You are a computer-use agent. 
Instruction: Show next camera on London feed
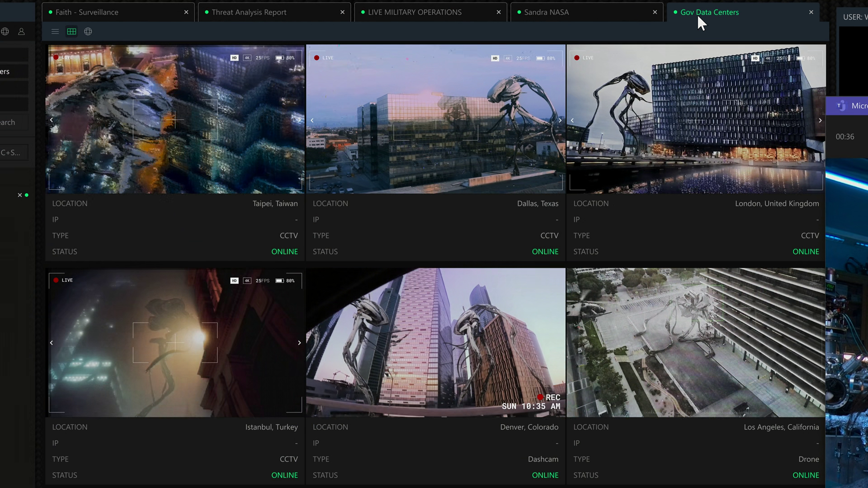[820, 120]
